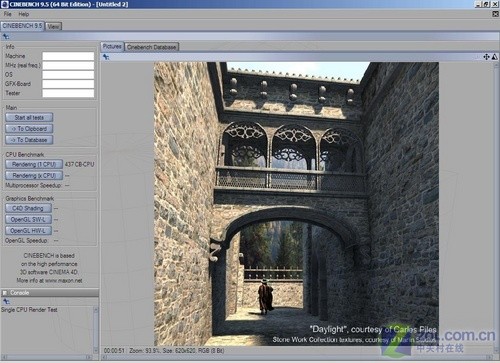
Task: Click the To Clipboard button
Action: pos(29,129)
